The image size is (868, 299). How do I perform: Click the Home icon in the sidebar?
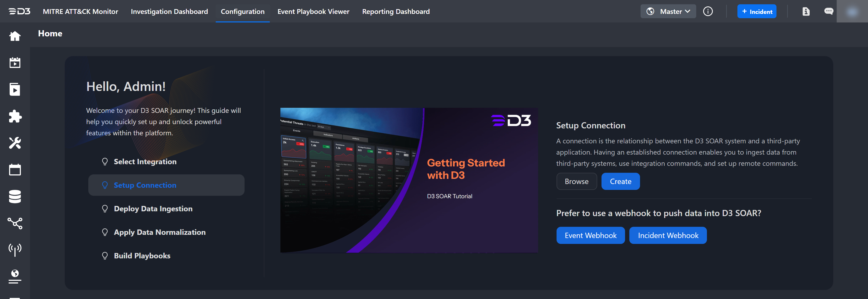(x=15, y=36)
